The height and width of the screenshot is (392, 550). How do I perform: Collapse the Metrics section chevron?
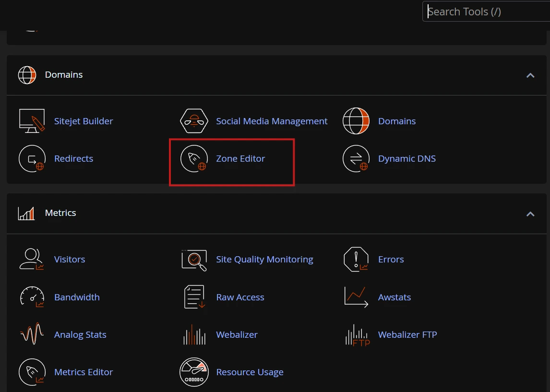click(x=530, y=214)
